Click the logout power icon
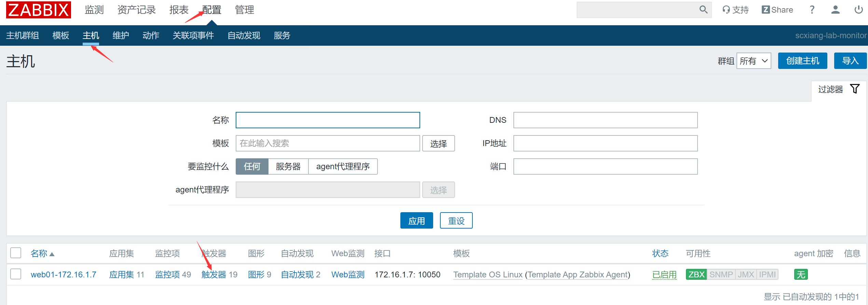The image size is (868, 305). pos(858,10)
